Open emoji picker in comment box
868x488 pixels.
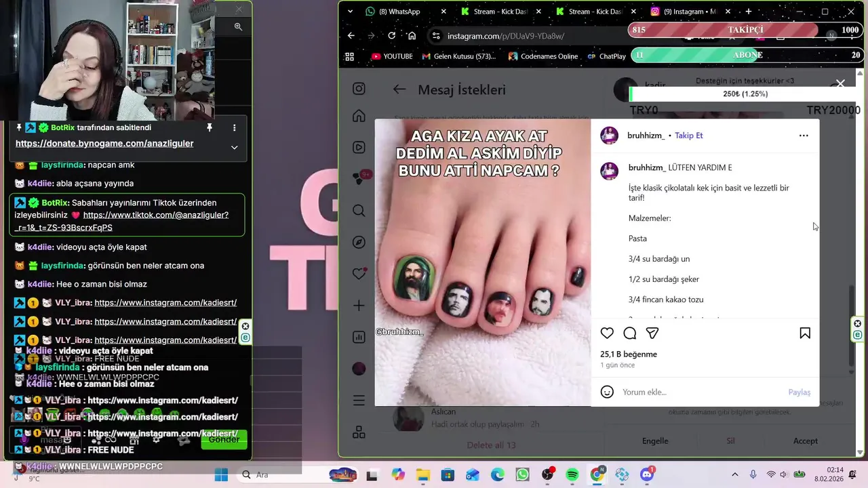[608, 392]
